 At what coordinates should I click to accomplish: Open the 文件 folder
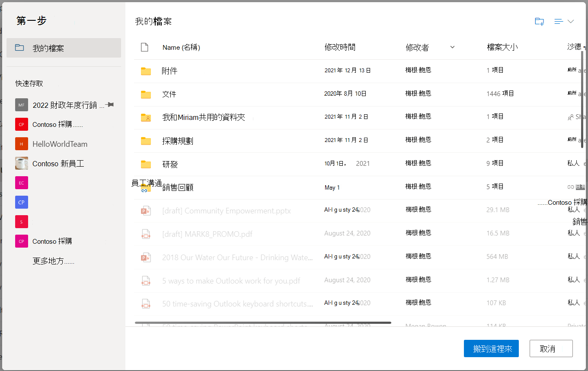(169, 94)
